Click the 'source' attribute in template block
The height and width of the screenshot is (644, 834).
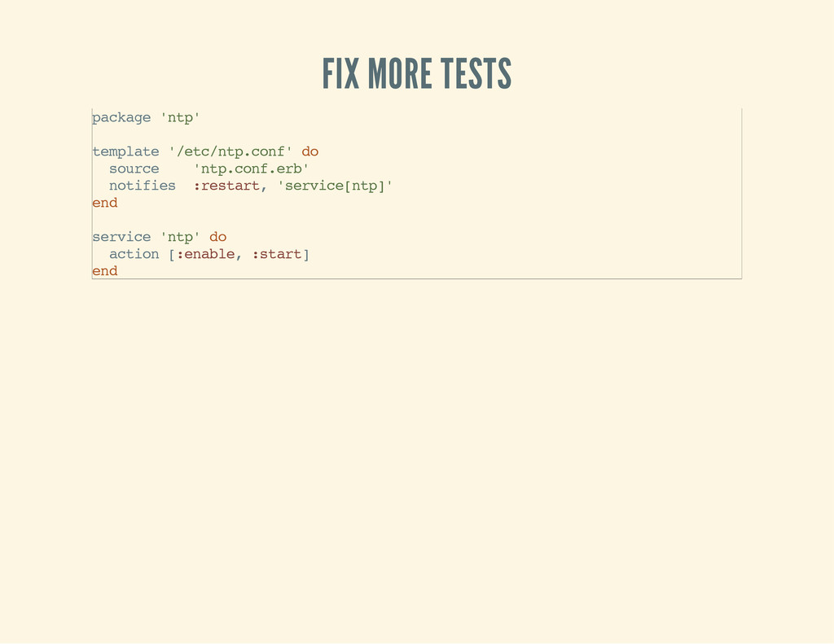134,169
